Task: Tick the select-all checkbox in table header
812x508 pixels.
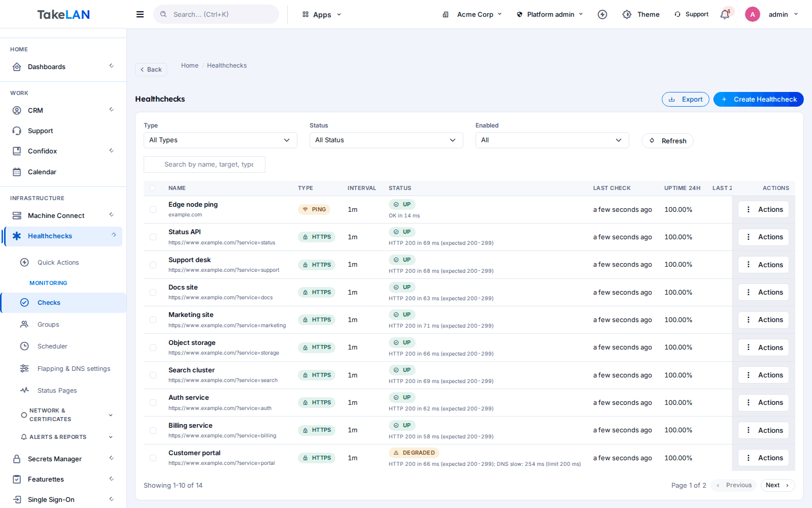Action: pos(153,188)
